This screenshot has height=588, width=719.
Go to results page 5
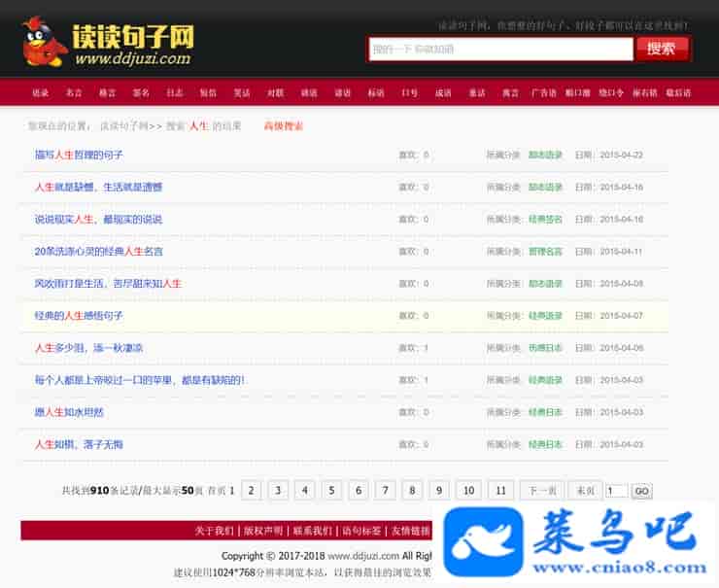[331, 490]
